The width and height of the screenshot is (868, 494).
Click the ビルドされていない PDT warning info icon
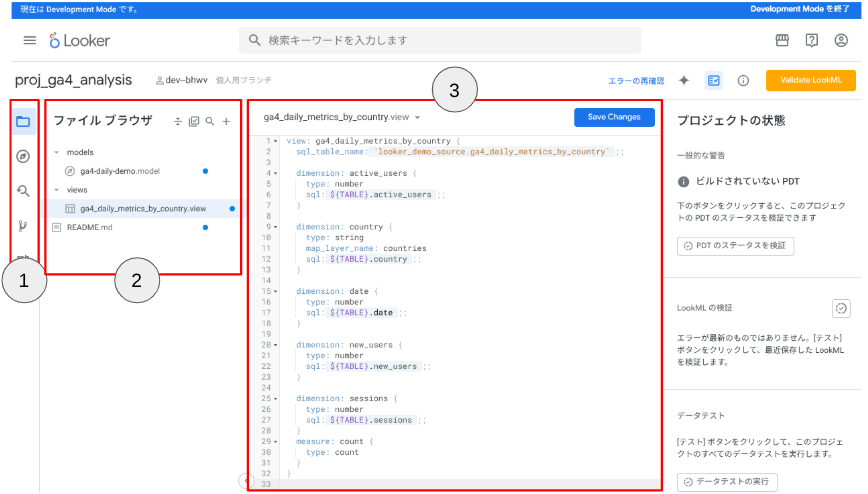(684, 182)
